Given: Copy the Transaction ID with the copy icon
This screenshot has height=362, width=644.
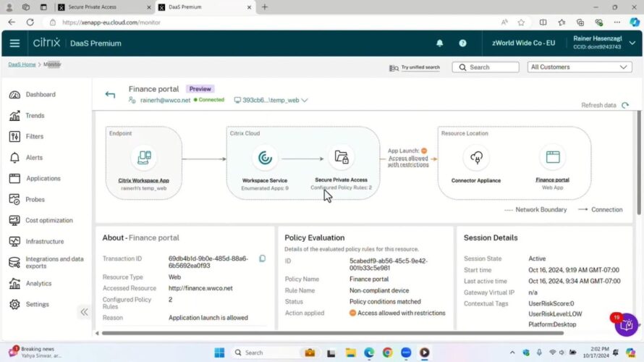Looking at the screenshot, I should tap(262, 258).
